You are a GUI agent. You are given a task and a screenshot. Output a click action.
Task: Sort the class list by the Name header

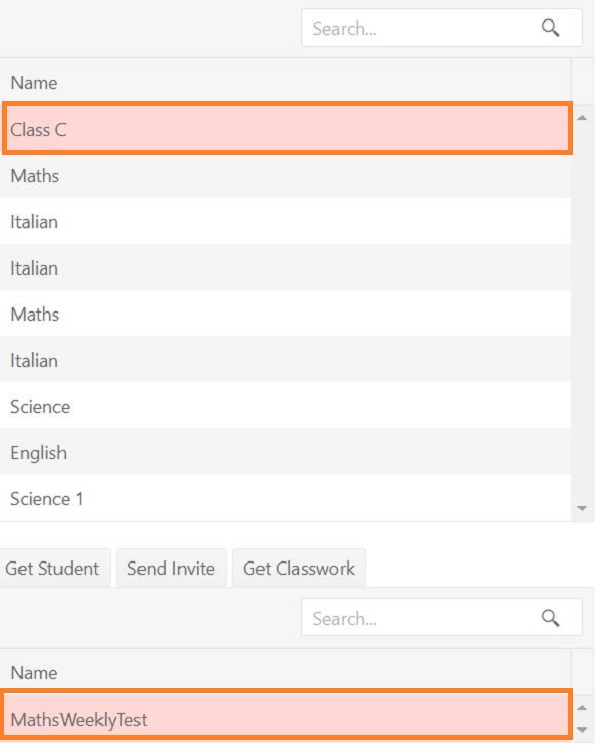click(286, 83)
